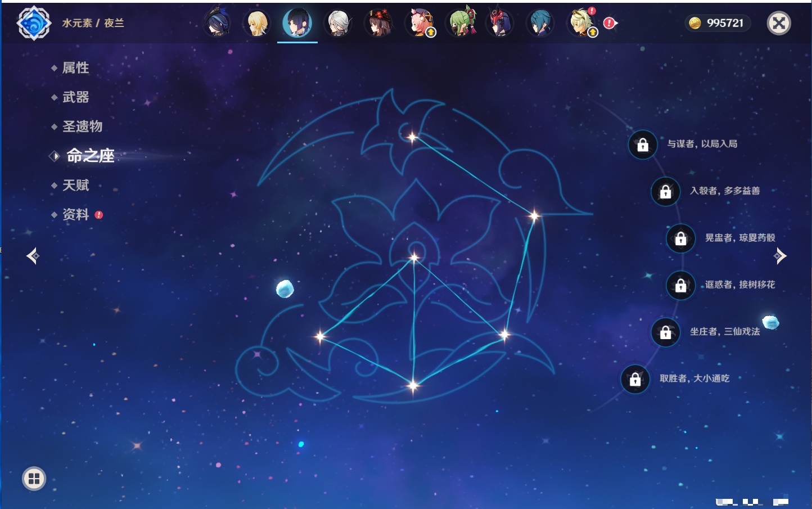This screenshot has width=812, height=509.
Task: Select locked constellation 与谋者, 以局入局
Action: 643,145
